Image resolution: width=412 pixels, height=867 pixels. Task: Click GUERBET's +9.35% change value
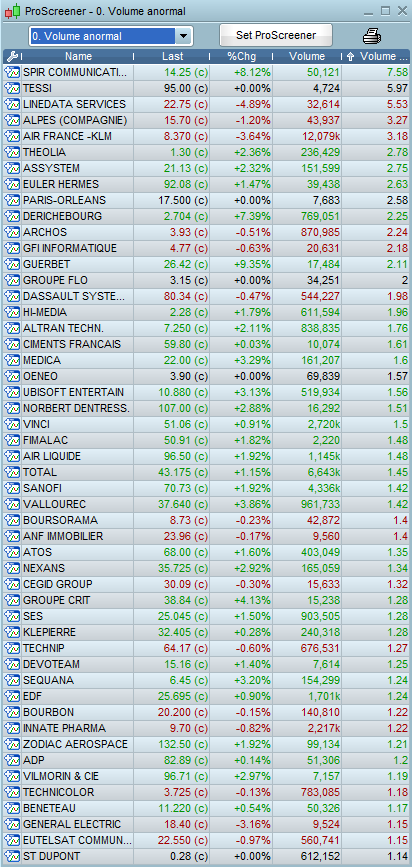[x=253, y=264]
